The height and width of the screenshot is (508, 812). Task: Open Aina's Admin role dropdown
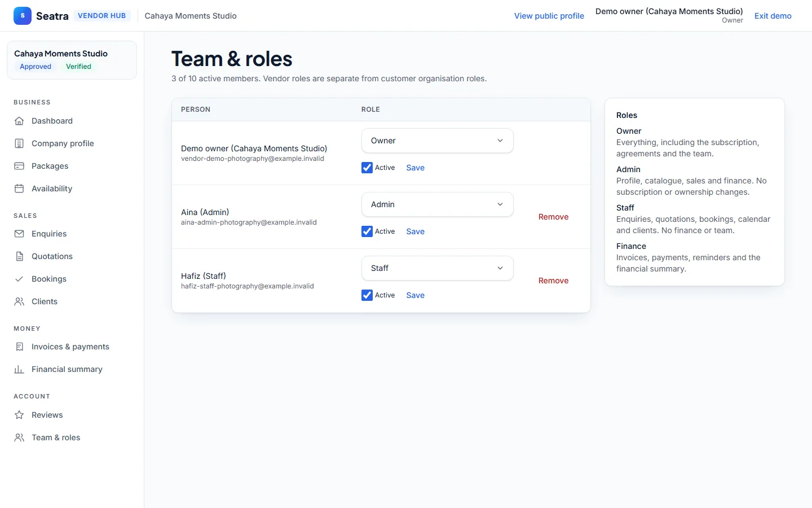tap(438, 204)
